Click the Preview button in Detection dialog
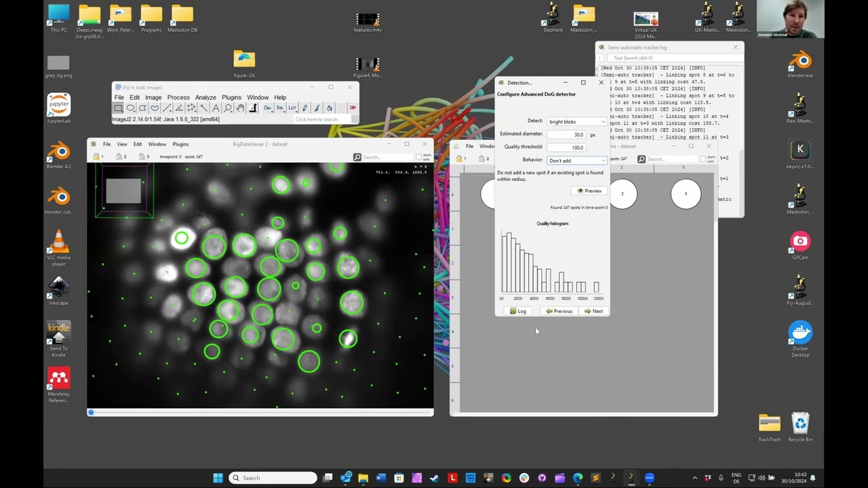 pos(589,190)
